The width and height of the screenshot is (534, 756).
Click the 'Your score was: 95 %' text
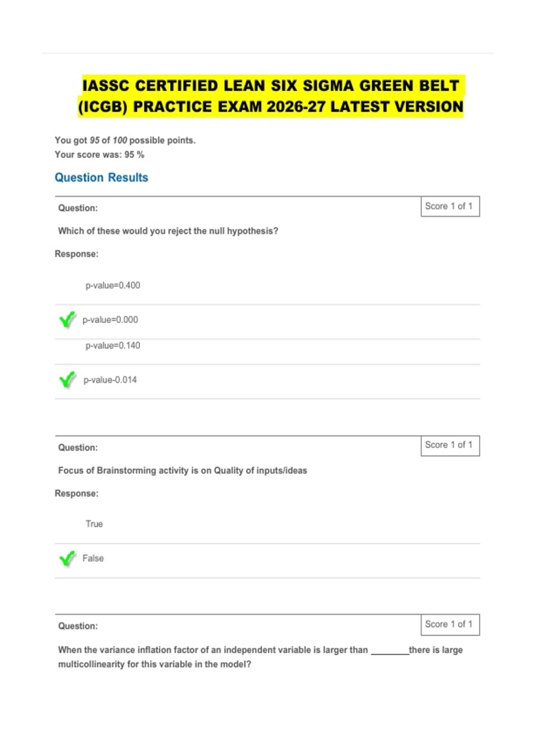(x=100, y=155)
